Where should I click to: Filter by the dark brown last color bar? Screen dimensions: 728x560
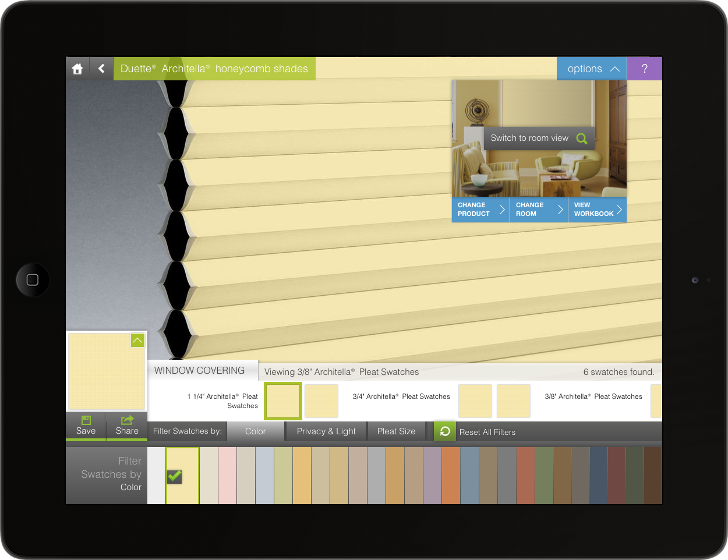[653, 476]
